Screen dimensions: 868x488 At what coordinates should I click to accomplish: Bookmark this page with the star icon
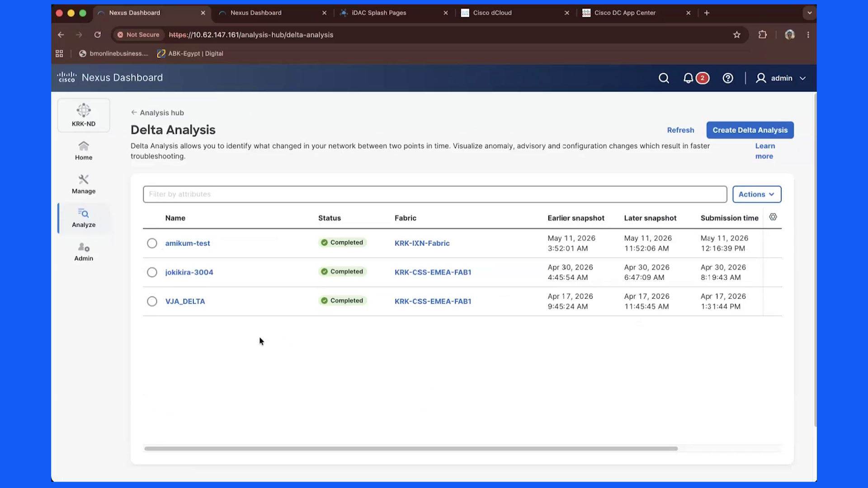coord(737,35)
